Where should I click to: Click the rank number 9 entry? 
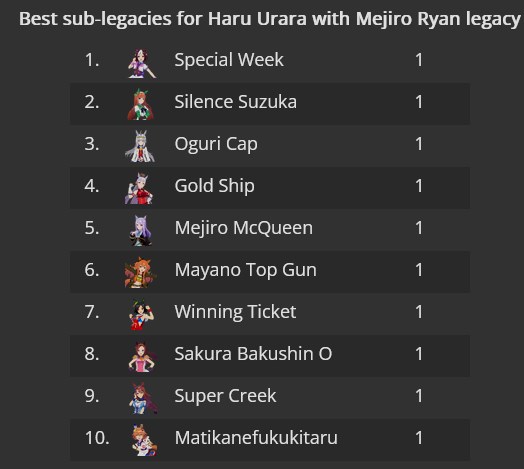pyautogui.click(x=92, y=396)
